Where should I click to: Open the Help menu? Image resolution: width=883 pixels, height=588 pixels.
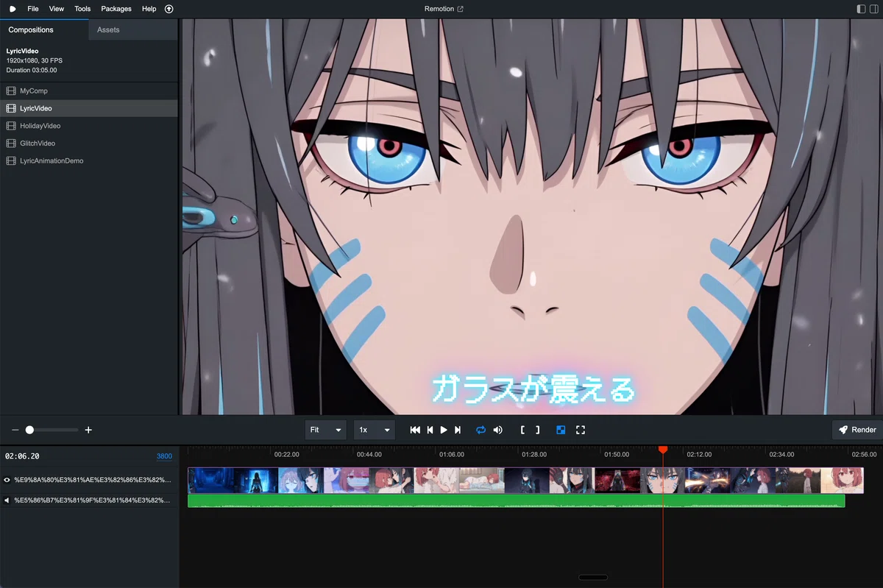149,9
